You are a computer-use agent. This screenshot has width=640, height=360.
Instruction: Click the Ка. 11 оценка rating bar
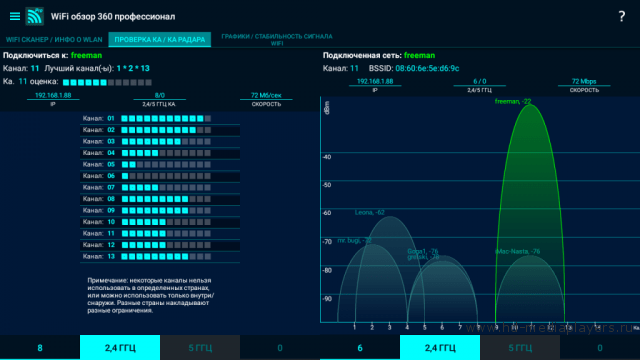[107, 82]
